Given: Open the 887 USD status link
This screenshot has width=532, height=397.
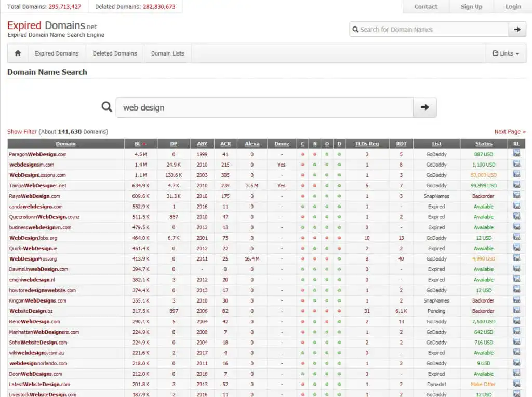Looking at the screenshot, I should point(484,154).
